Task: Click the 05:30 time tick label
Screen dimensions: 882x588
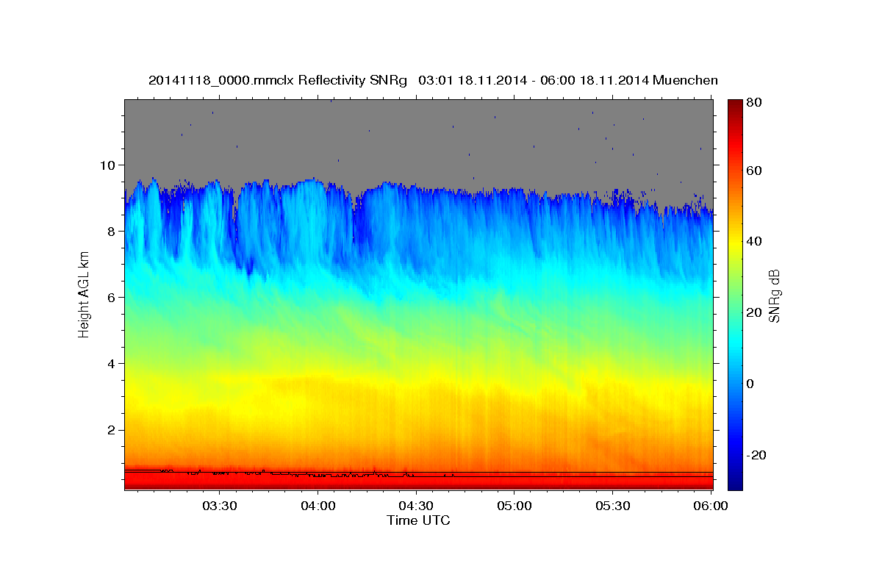Action: pyautogui.click(x=613, y=506)
